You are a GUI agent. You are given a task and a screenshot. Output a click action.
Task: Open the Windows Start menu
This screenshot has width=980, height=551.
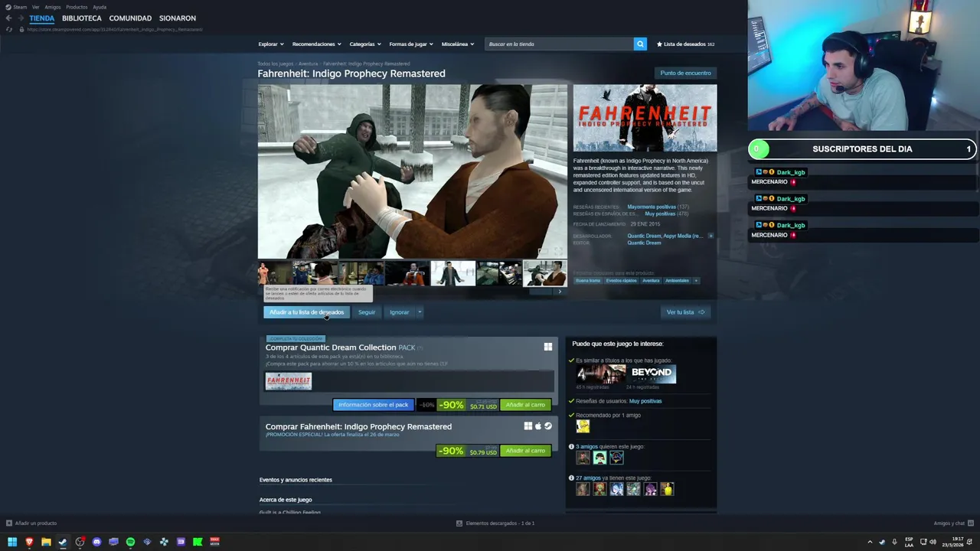(12, 542)
